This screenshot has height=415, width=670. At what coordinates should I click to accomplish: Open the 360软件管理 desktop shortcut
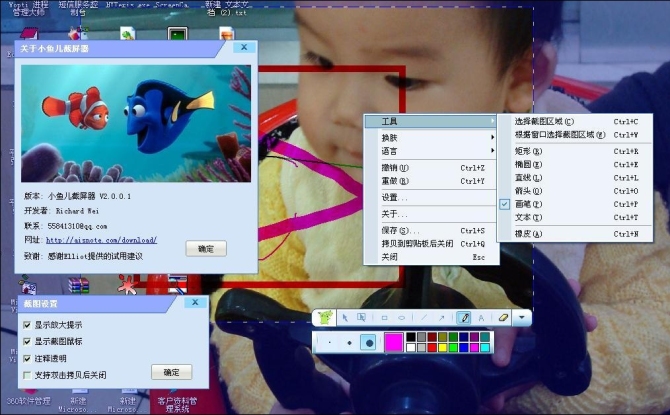coord(29,401)
